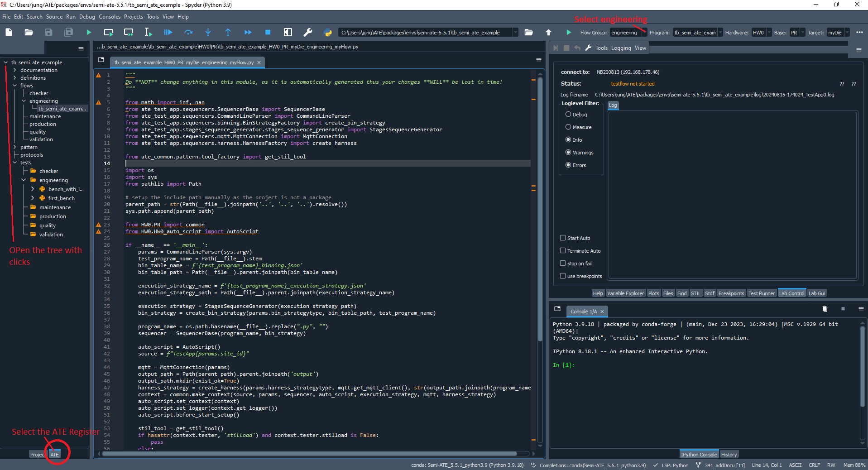This screenshot has height=470, width=868.
Task: Open the Debug menu
Action: [87, 17]
